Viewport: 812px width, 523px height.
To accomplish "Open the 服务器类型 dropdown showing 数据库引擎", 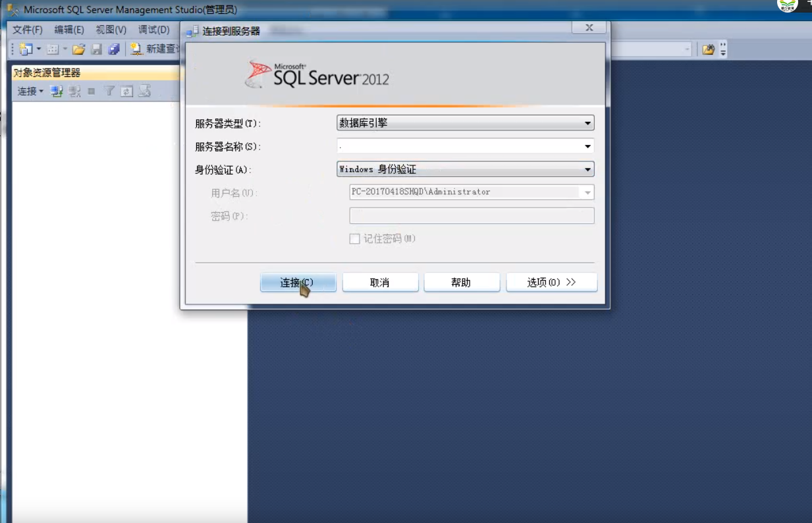I will point(466,123).
